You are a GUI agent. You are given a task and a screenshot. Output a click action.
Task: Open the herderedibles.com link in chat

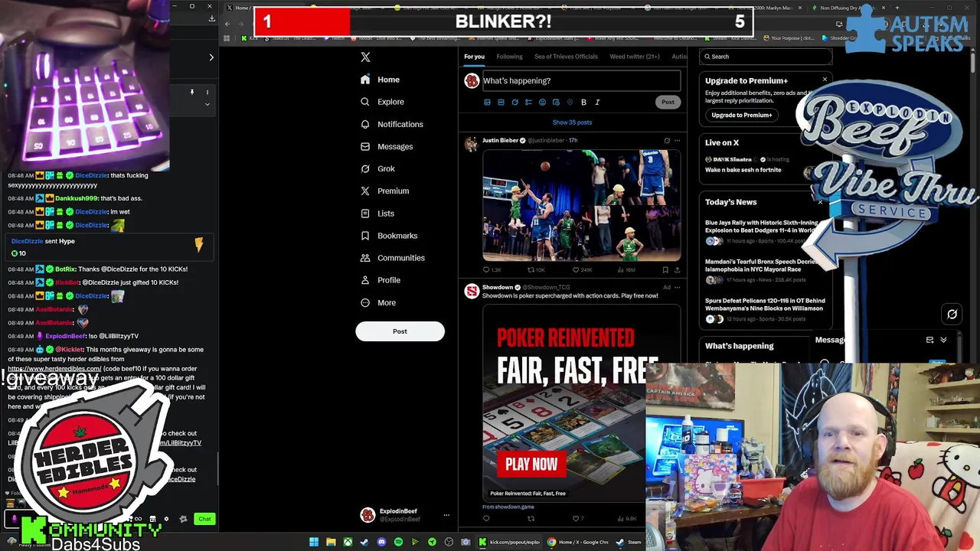[x=54, y=369]
